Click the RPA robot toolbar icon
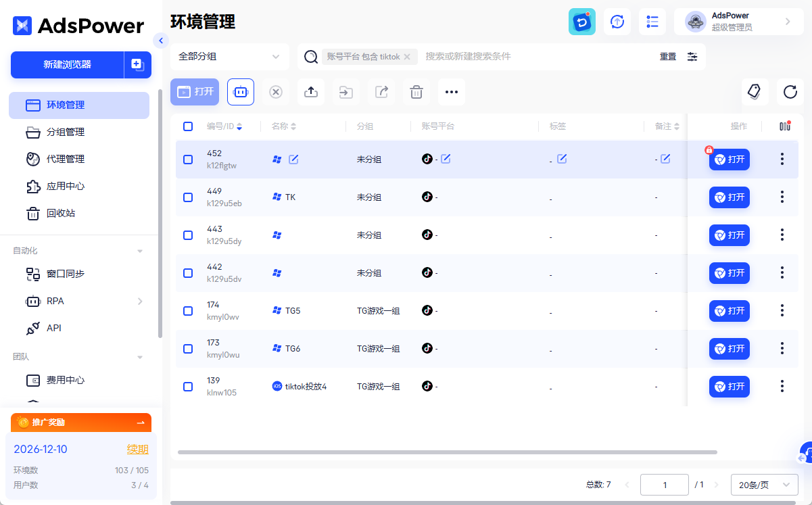812x505 pixels. [241, 92]
